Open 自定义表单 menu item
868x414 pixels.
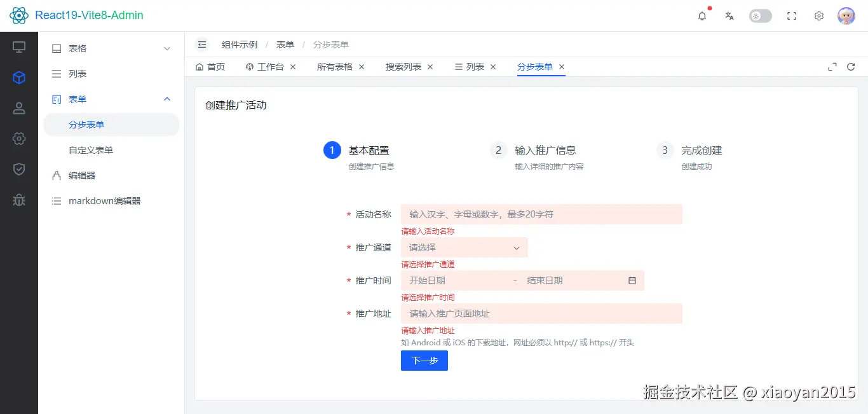(111, 150)
